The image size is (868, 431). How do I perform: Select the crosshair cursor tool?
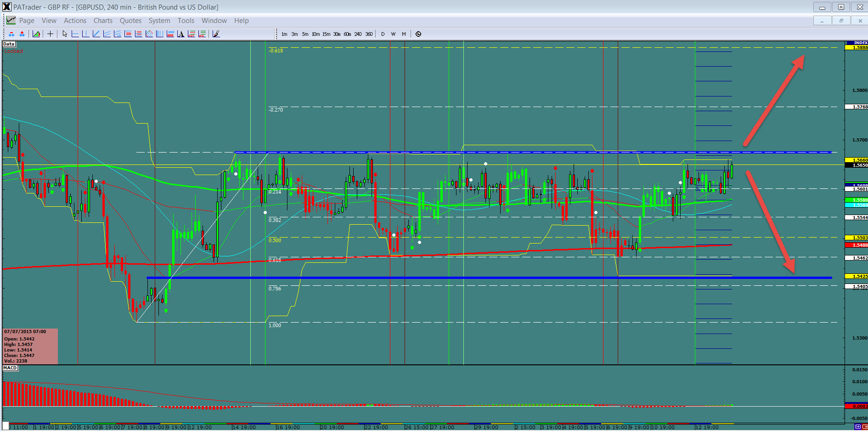[50, 34]
